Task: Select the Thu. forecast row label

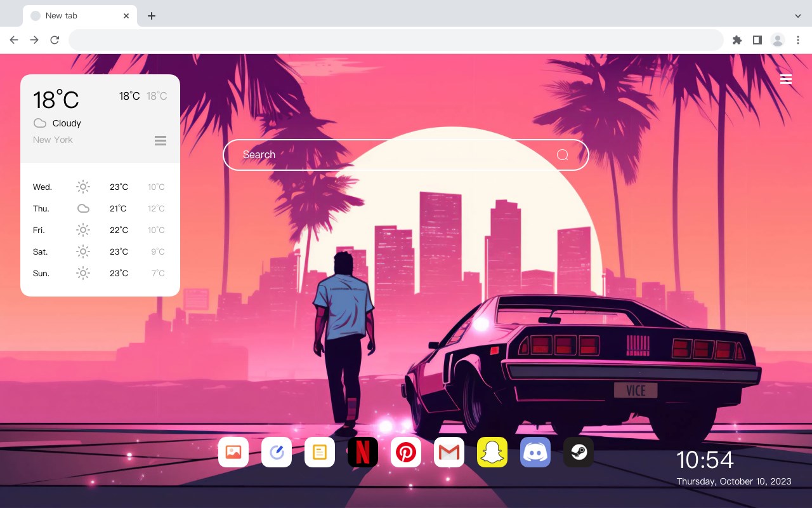Action: click(41, 208)
